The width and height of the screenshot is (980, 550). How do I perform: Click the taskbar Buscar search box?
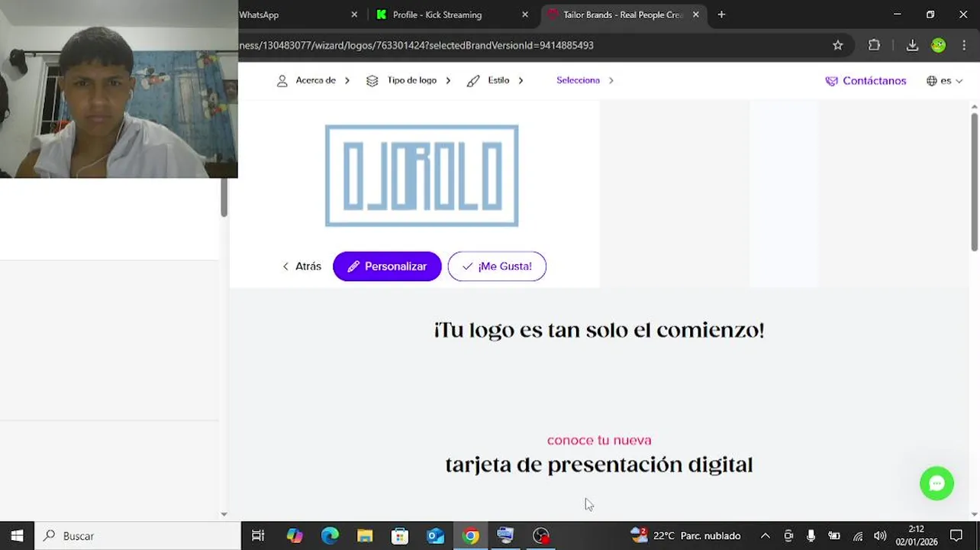[137, 535]
